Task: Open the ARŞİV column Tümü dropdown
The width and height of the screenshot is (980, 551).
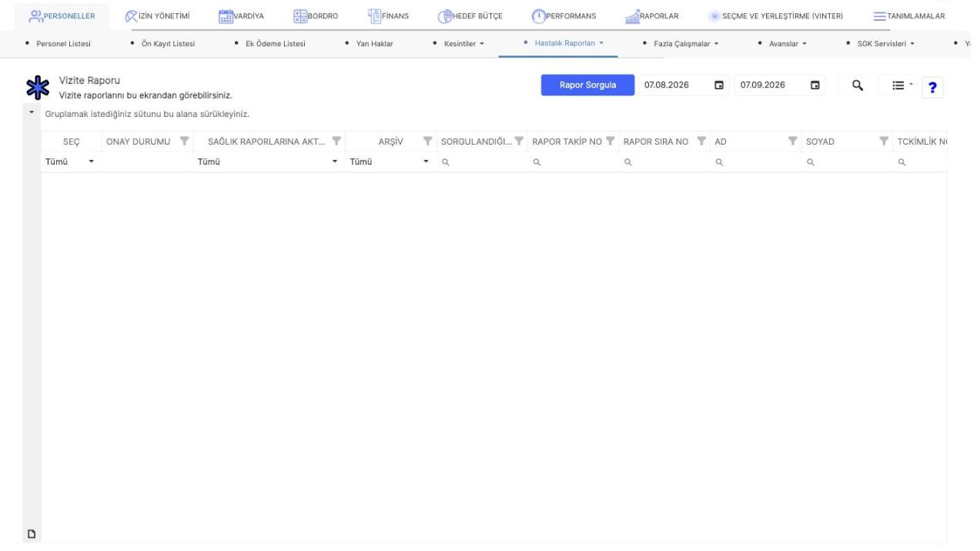Action: pos(390,162)
